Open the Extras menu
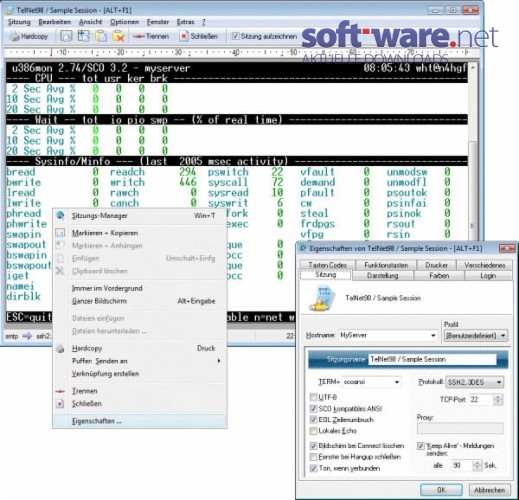The image size is (519, 500). pyautogui.click(x=185, y=22)
